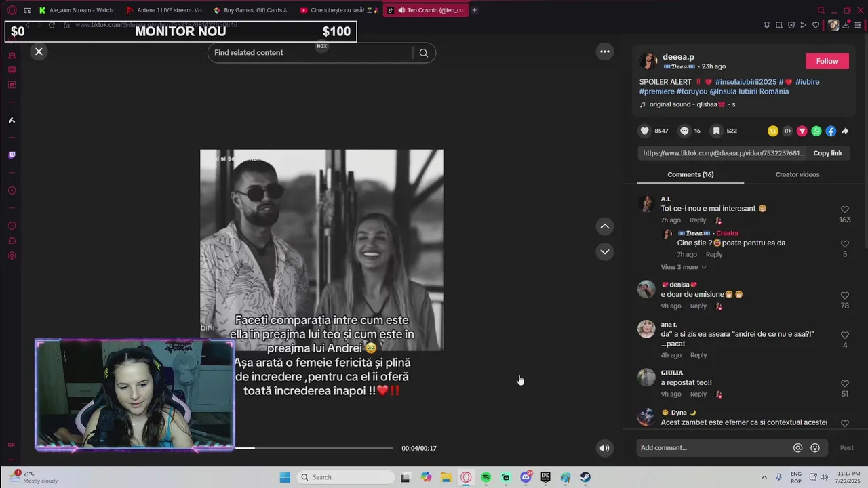This screenshot has width=868, height=488.
Task: Click the Find related content search field
Action: coord(311,53)
